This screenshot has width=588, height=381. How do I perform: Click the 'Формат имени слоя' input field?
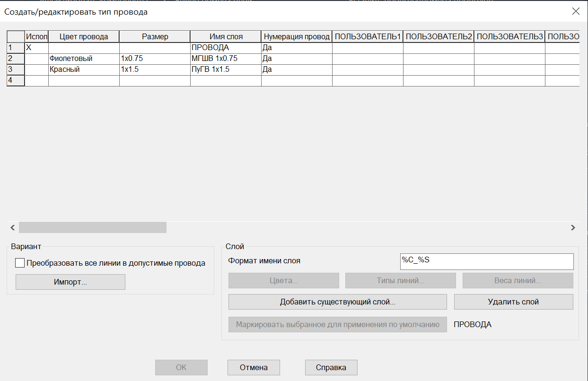click(487, 261)
